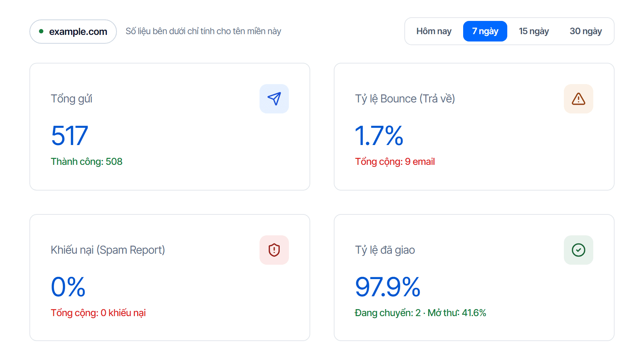This screenshot has width=644, height=362.
Task: Click the delivered checkmark circle icon
Action: pyautogui.click(x=579, y=250)
